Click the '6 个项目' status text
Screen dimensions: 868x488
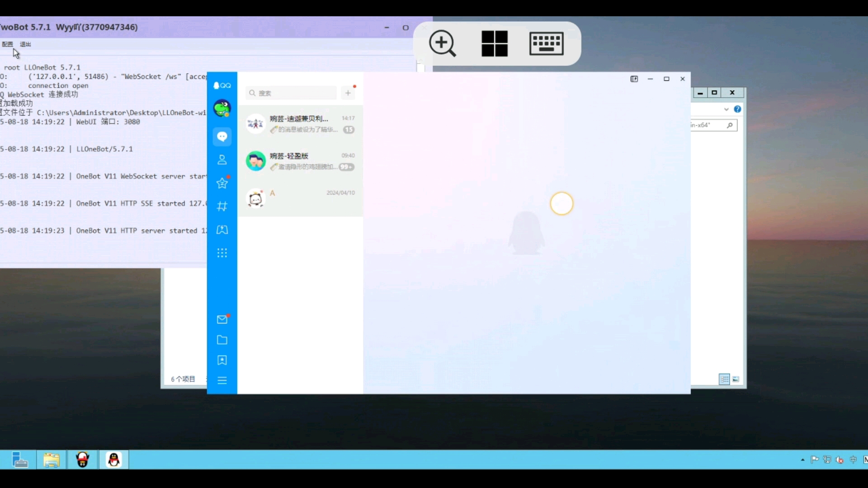pyautogui.click(x=183, y=379)
